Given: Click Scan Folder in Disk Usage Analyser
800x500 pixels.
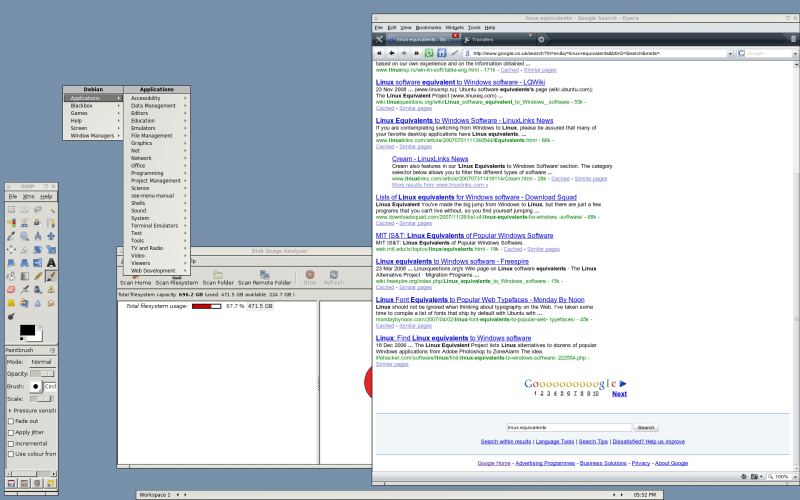Looking at the screenshot, I should tap(218, 278).
